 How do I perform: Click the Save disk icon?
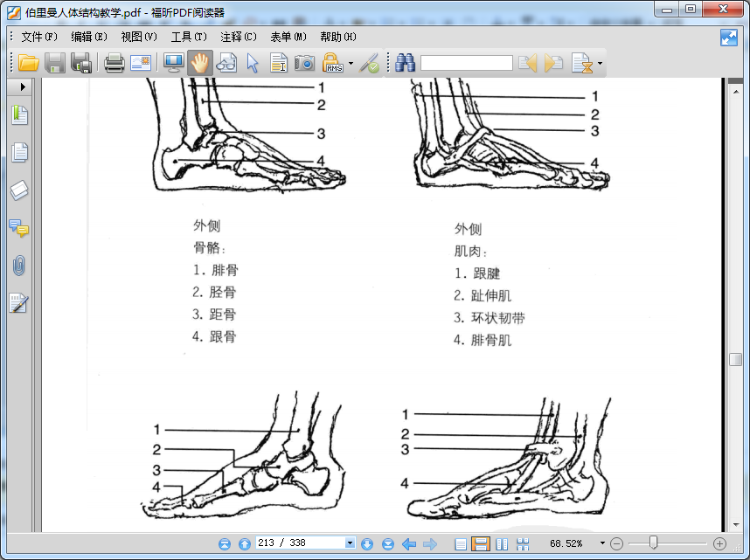tap(55, 63)
